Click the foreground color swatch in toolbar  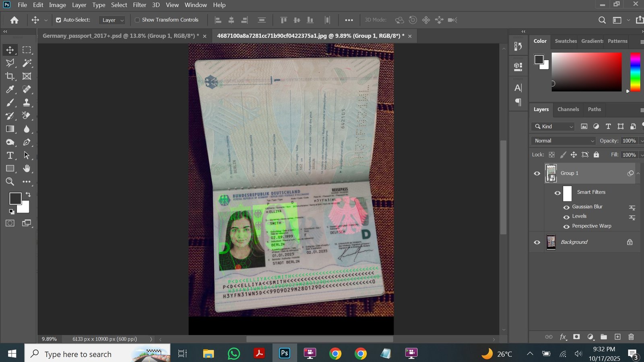coord(15,198)
